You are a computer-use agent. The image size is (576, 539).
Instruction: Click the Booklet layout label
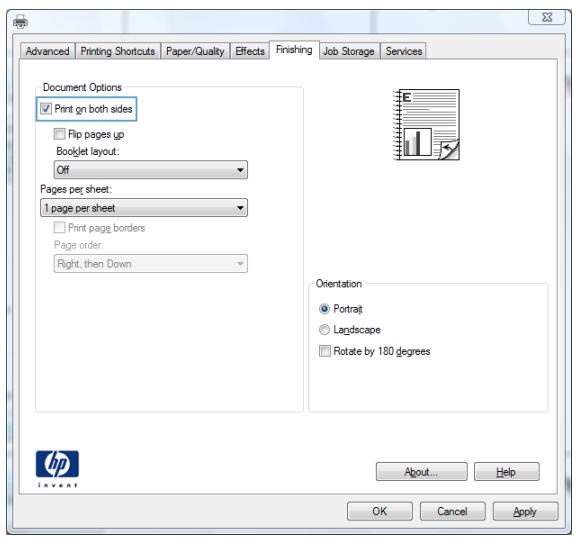click(x=88, y=151)
